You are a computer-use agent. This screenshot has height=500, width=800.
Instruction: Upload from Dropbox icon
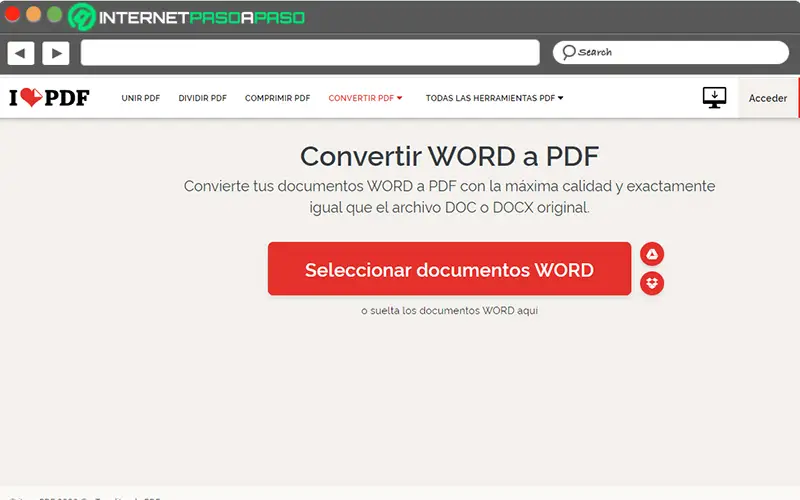[652, 283]
